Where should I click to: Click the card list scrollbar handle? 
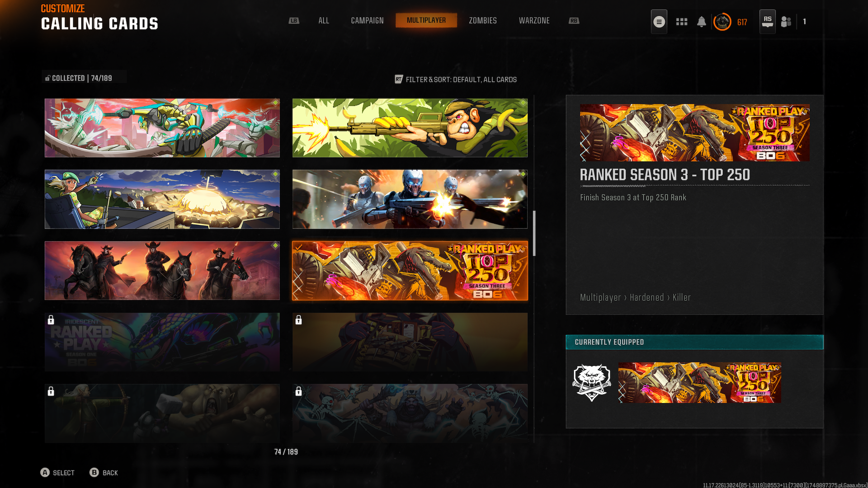tap(534, 233)
